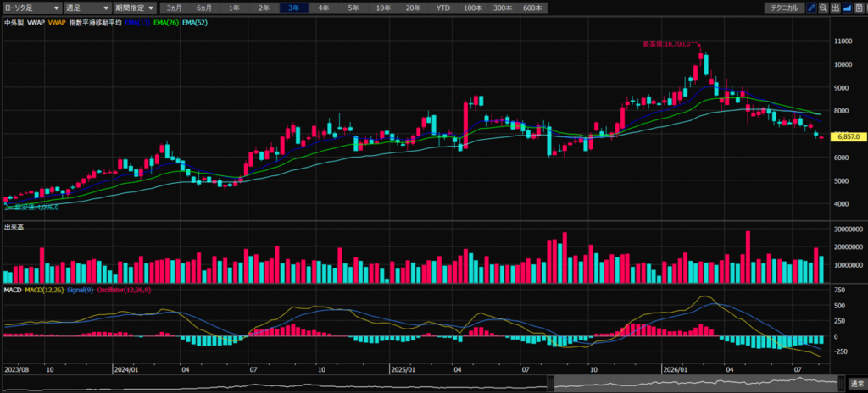
Task: Select the 20年 range tab
Action: click(x=413, y=8)
